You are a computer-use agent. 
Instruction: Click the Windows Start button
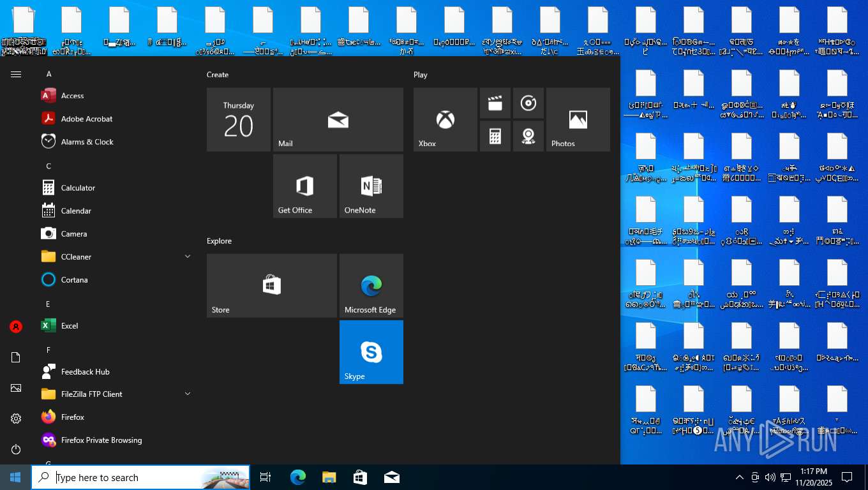[15, 477]
